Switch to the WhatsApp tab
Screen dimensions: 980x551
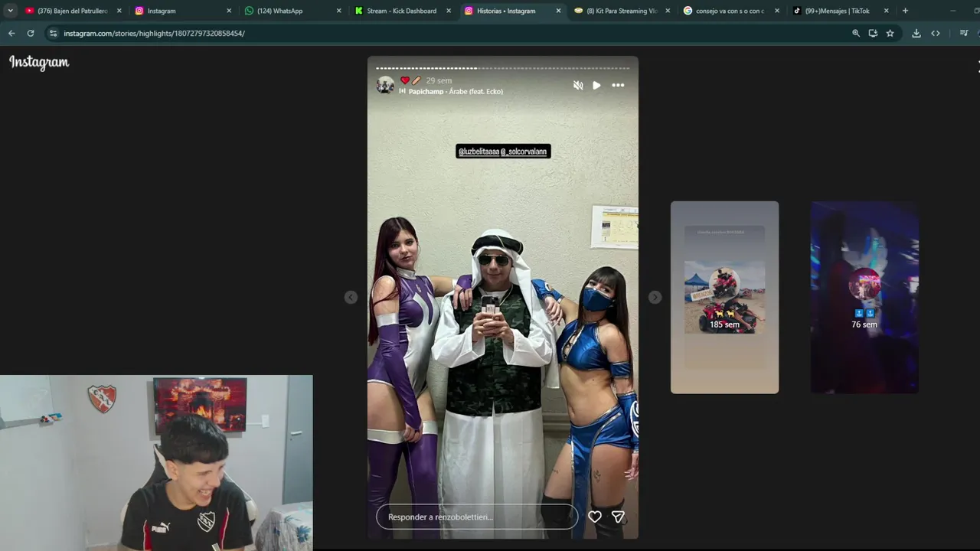pyautogui.click(x=292, y=11)
